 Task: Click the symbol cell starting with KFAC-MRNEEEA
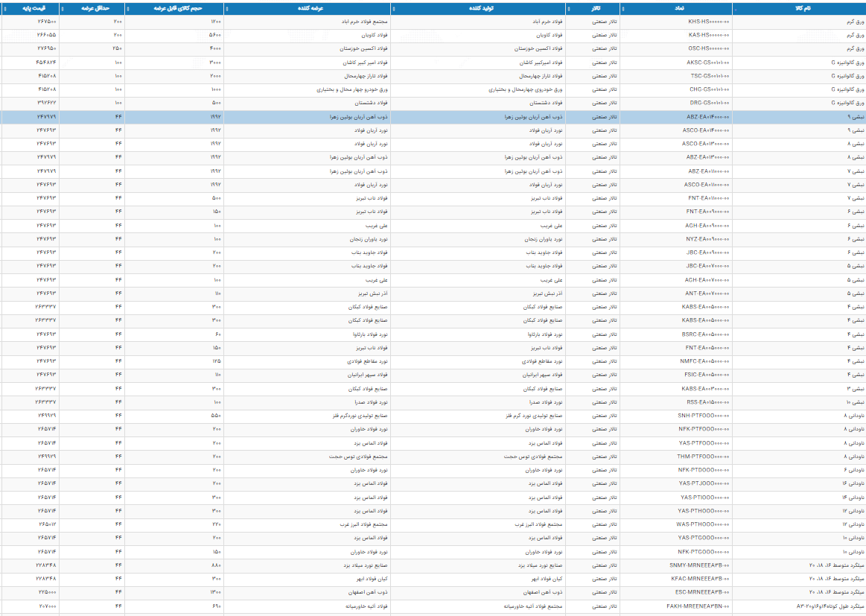coord(677,579)
